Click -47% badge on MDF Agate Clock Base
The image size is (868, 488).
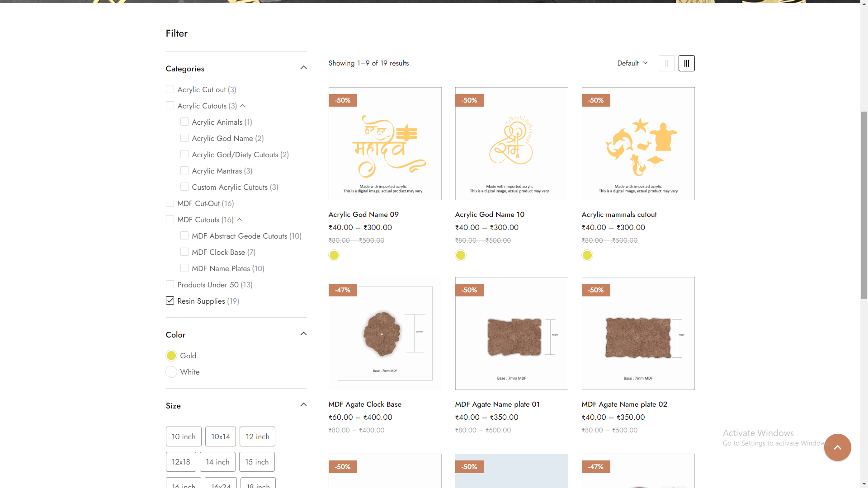[343, 290]
